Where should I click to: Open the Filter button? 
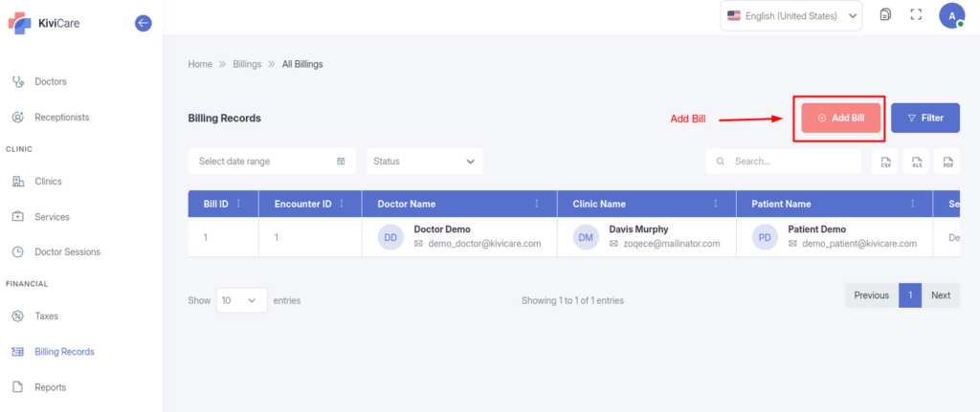pyautogui.click(x=924, y=119)
